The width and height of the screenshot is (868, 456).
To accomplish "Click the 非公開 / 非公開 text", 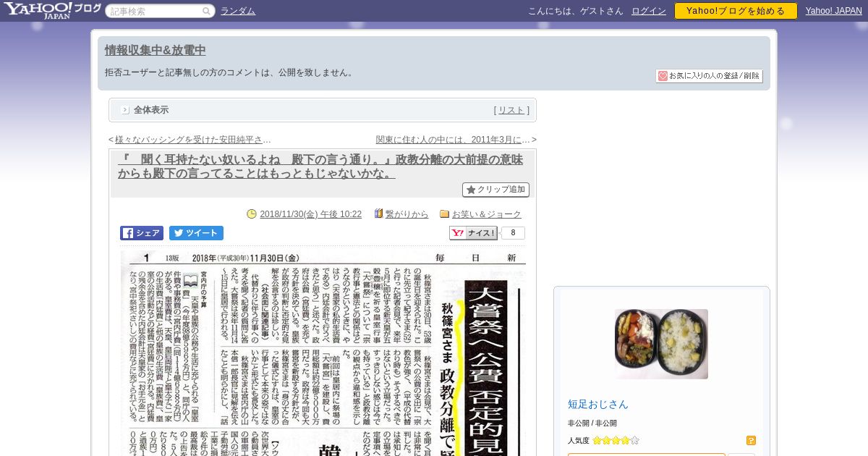I will pyautogui.click(x=592, y=423).
